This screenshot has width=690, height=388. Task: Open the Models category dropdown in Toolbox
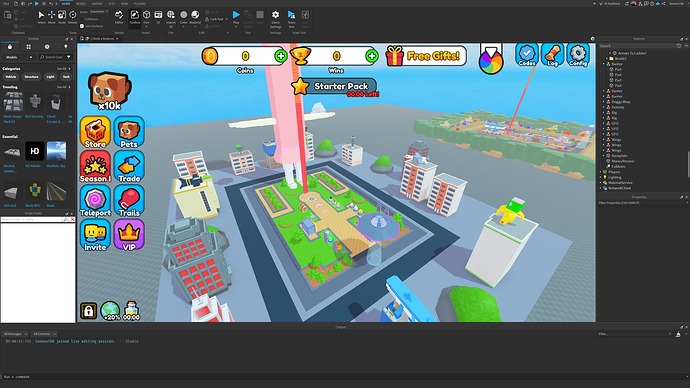18,57
